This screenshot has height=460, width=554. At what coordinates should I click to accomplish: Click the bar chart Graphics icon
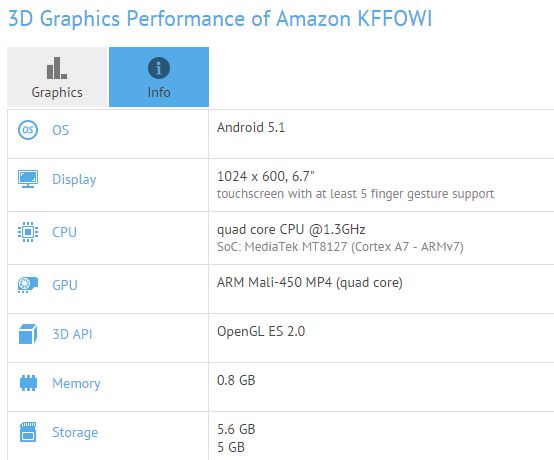pyautogui.click(x=57, y=68)
